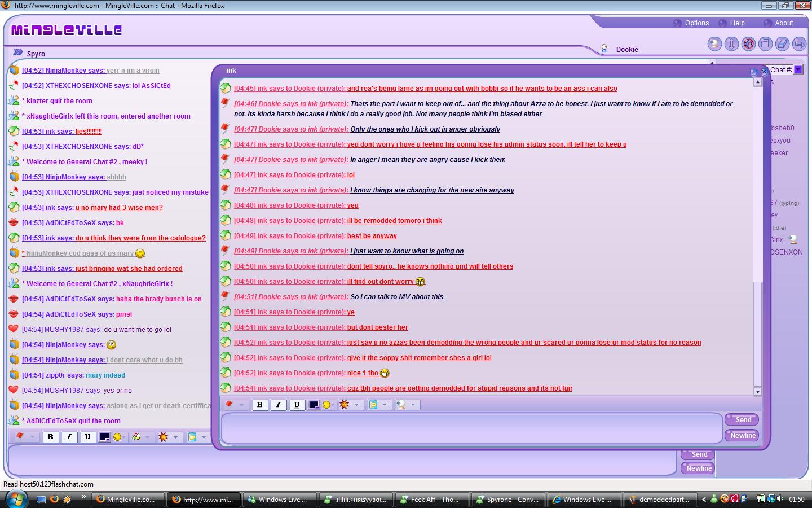Expand avatar dropdown arrow in main room toolbar
Screen dimensions: 812x508
point(32,437)
